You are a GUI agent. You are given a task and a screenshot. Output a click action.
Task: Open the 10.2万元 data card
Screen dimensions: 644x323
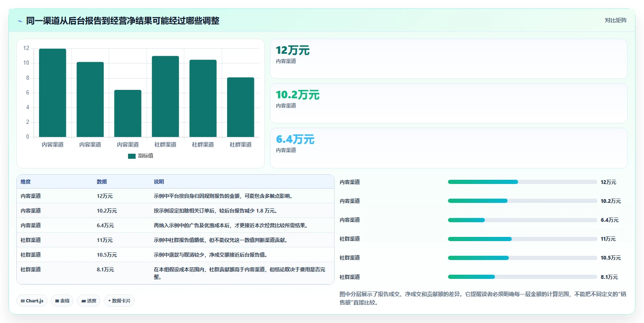click(x=448, y=103)
